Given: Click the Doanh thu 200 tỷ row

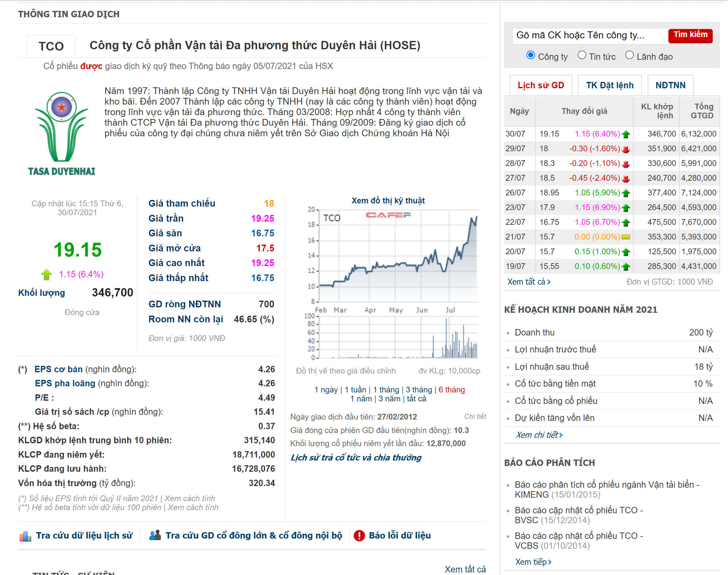Looking at the screenshot, I should click(x=612, y=333).
